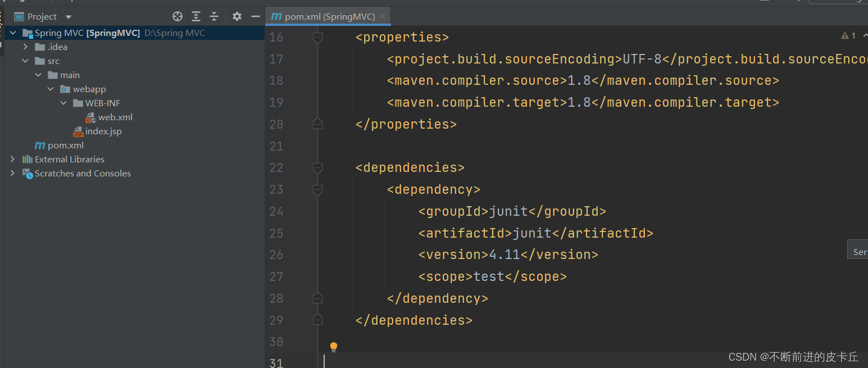Fold at closing dependency tag line 28
This screenshot has height=368, width=868.
click(317, 298)
